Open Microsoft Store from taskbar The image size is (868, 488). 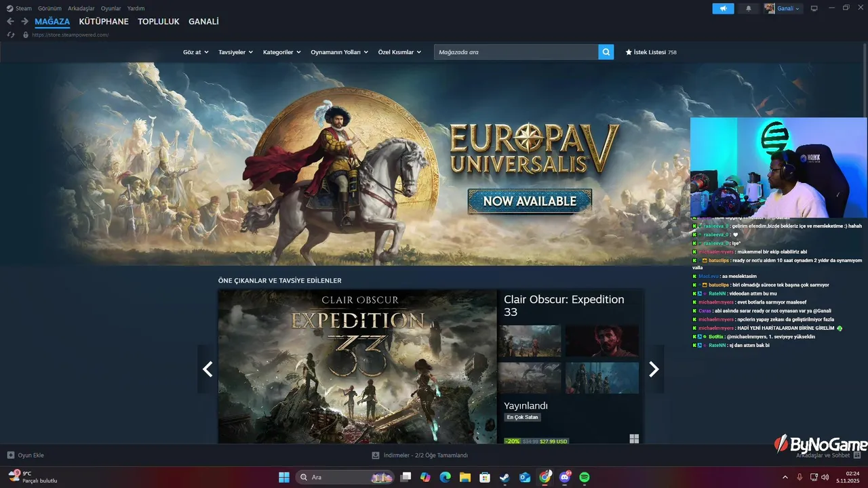(x=485, y=477)
